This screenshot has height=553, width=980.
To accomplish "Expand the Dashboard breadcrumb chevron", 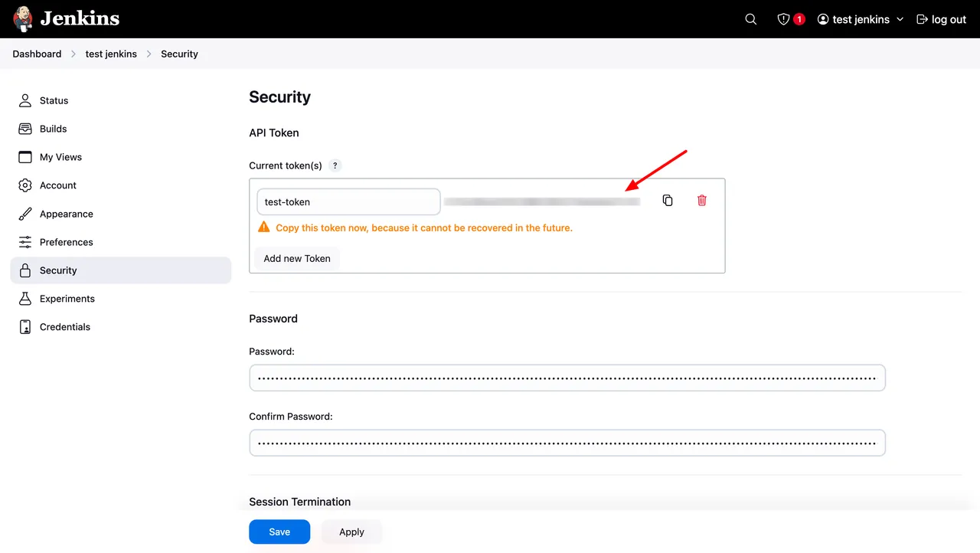I will coord(73,54).
